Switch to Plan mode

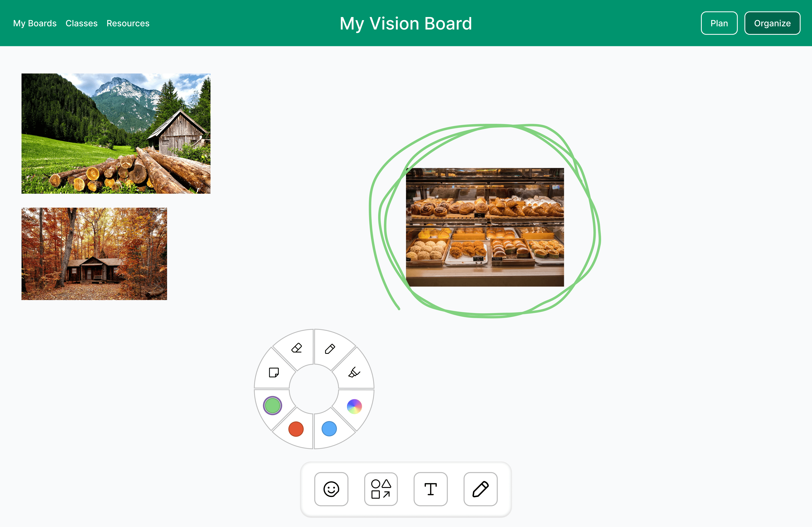point(719,23)
